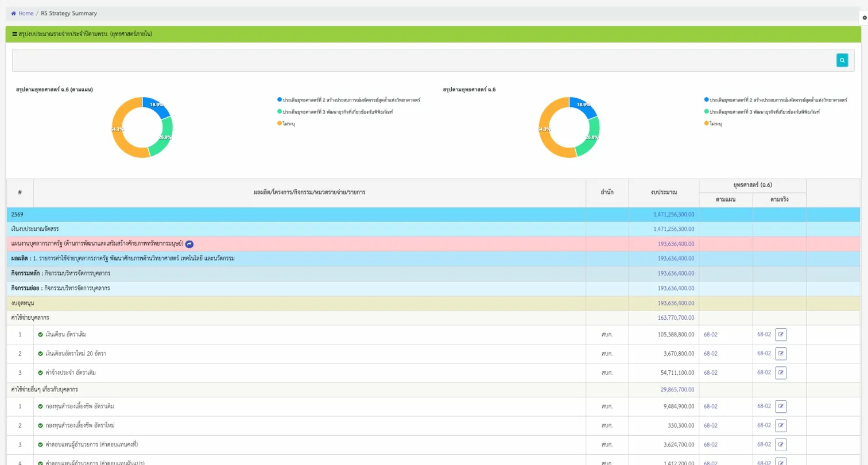The height and width of the screenshot is (465, 868).
Task: Open the edit icon on the 330,300.00 row
Action: (781, 425)
